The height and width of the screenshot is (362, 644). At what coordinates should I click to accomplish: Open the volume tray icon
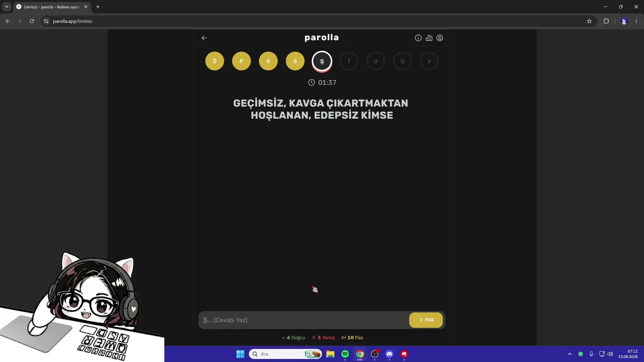pos(610,354)
